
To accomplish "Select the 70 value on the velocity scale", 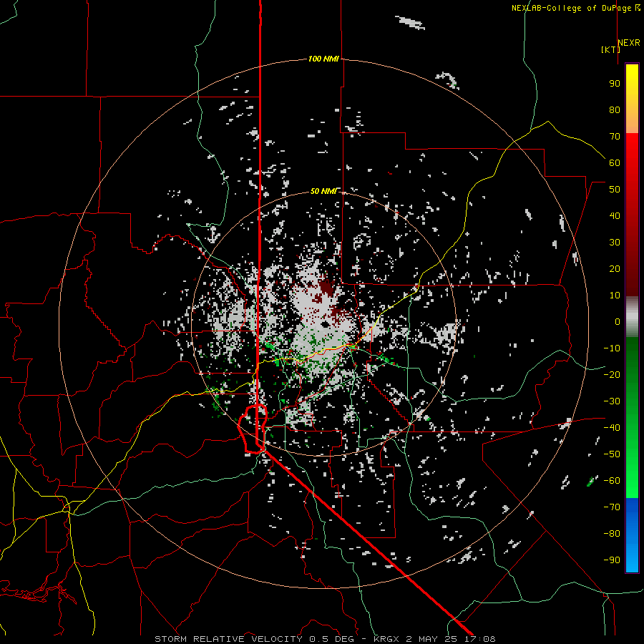I will click(615, 137).
